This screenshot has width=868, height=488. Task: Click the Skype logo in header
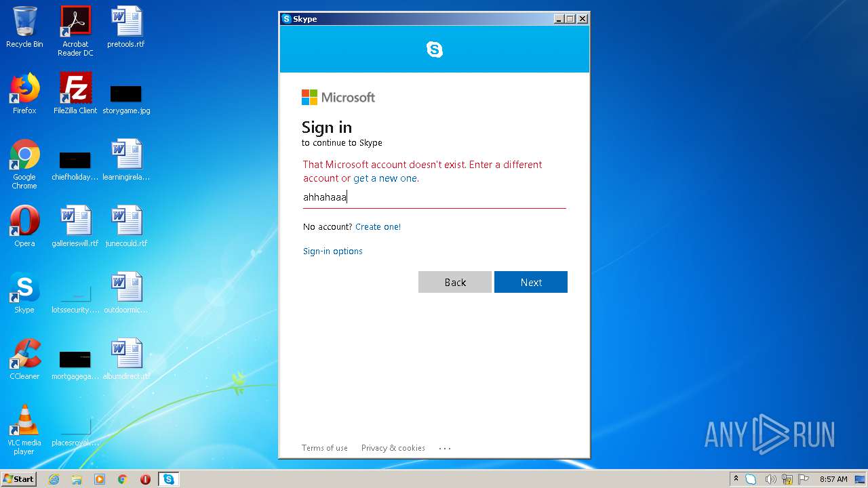(435, 49)
